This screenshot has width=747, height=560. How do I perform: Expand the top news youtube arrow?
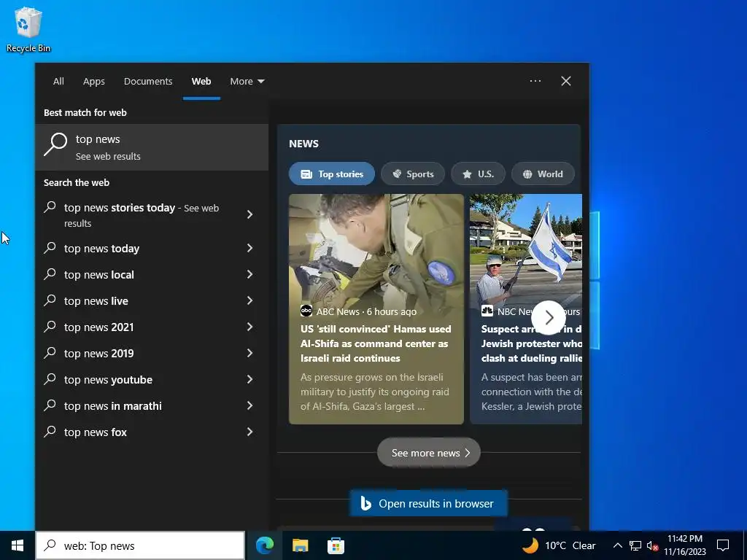coord(249,379)
